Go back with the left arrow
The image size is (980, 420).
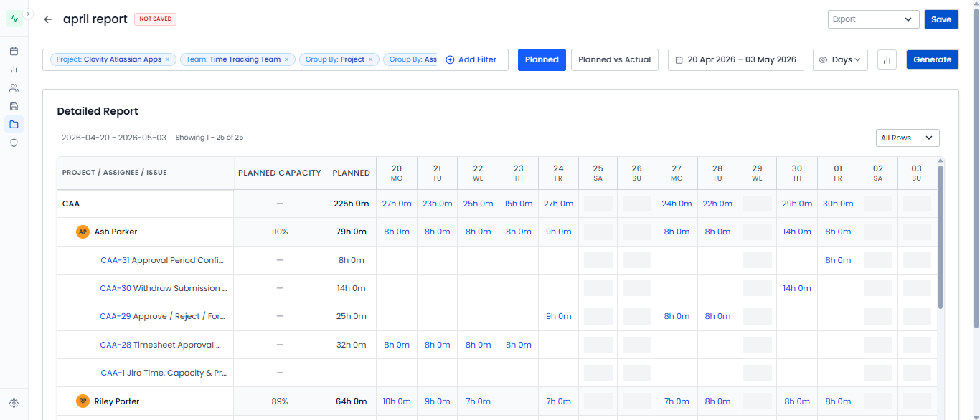click(48, 19)
